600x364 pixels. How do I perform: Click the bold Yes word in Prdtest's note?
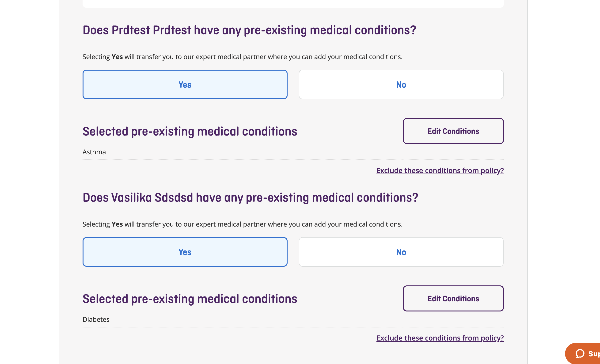[x=117, y=57]
